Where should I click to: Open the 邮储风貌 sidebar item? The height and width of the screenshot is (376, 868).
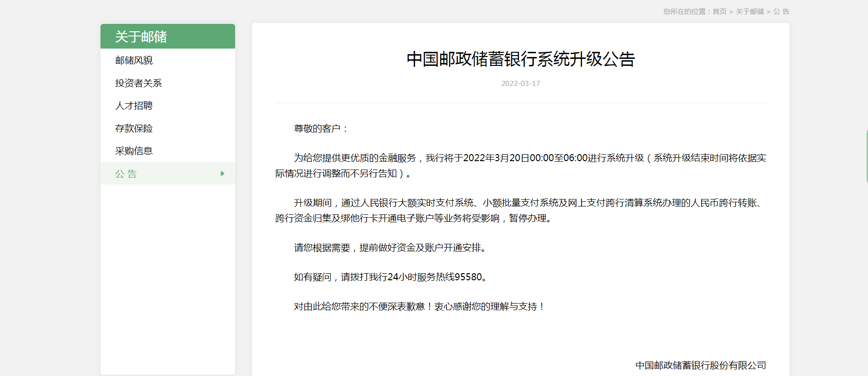pyautogui.click(x=134, y=60)
